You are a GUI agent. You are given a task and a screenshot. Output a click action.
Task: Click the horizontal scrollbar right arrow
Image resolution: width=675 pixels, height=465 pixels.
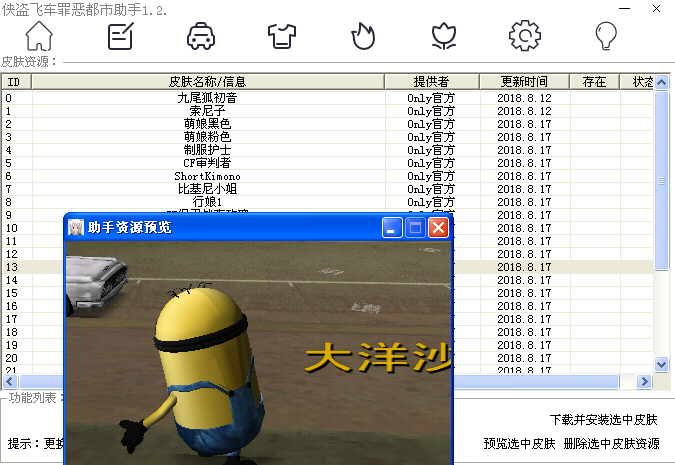[644, 381]
